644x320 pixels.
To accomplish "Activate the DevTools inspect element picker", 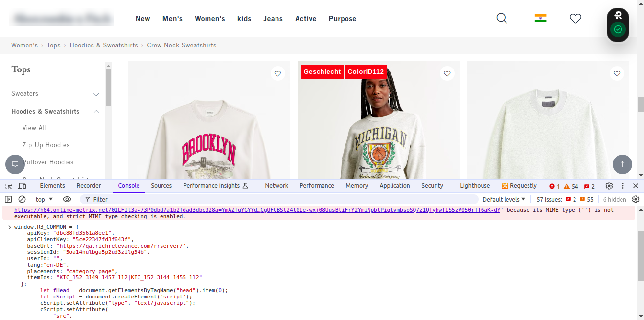I will point(8,186).
